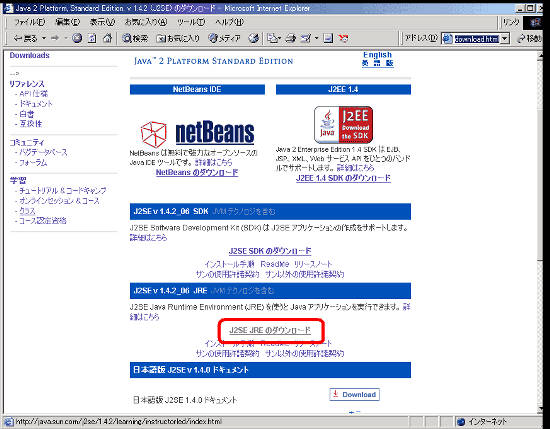Image resolution: width=550 pixels, height=429 pixels.
Task: Click the J2EE Download the SDK logo
Action: click(343, 125)
